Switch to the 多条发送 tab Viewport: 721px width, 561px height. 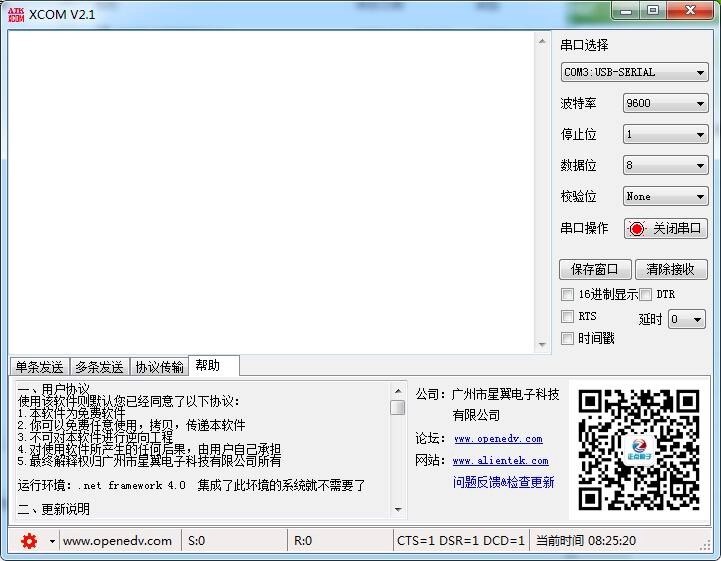tap(100, 367)
